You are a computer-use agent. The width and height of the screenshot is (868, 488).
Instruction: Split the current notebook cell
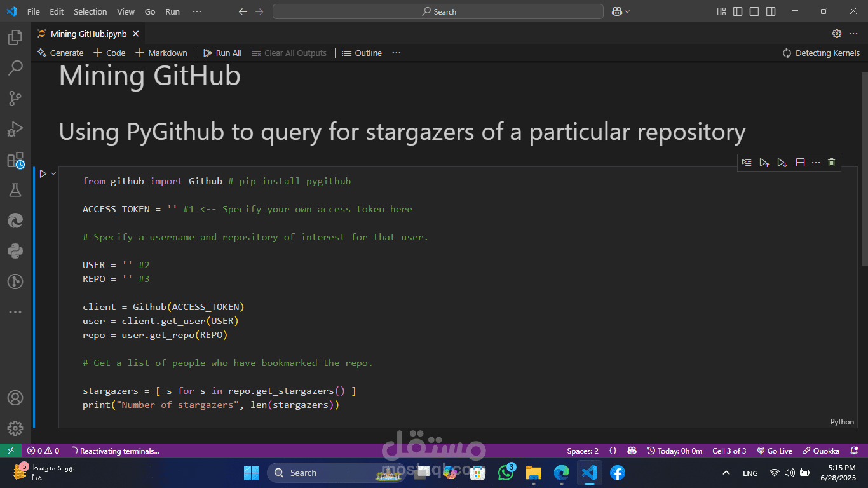800,163
